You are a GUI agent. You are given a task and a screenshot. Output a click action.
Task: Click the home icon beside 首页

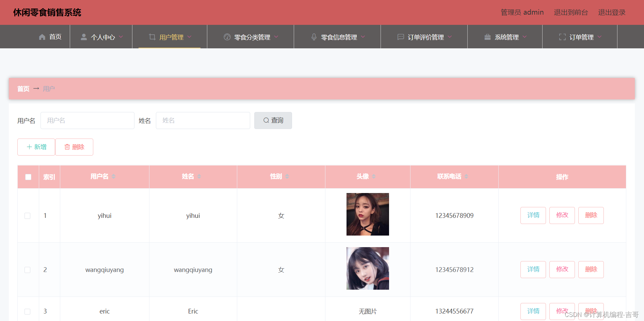pos(42,37)
